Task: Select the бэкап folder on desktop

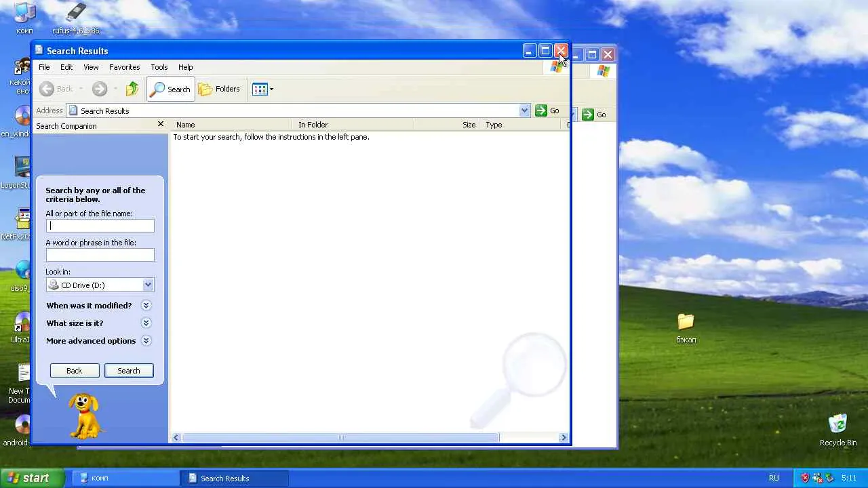Action: click(x=686, y=327)
